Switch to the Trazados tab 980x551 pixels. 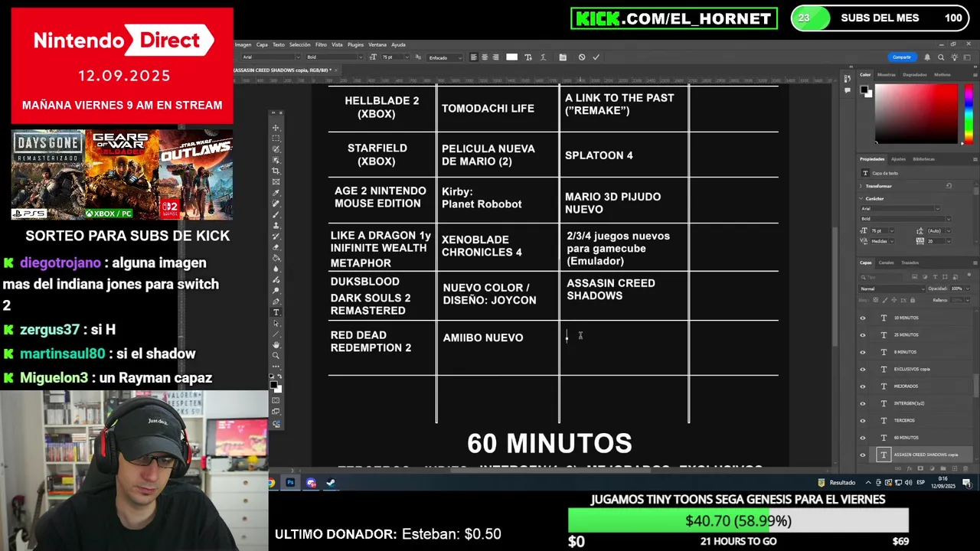click(910, 262)
